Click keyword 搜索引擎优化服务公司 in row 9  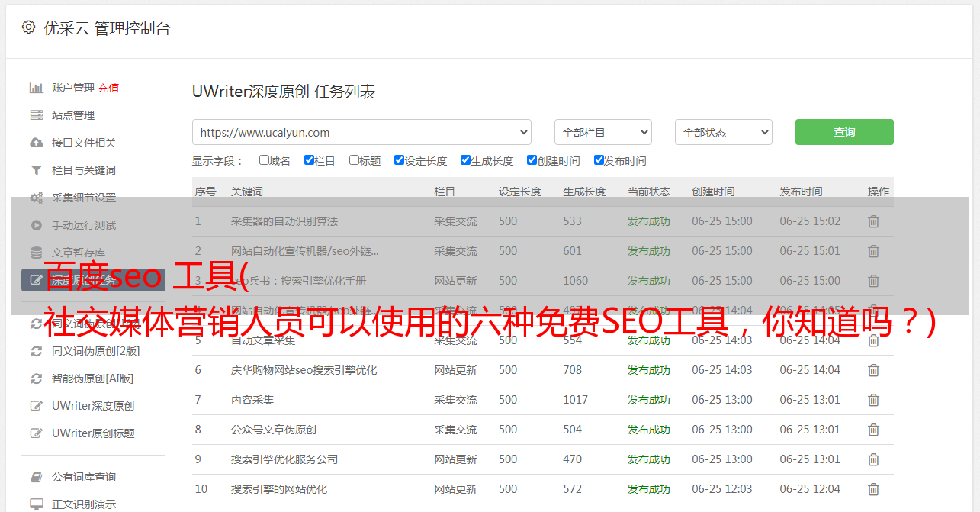click(284, 459)
